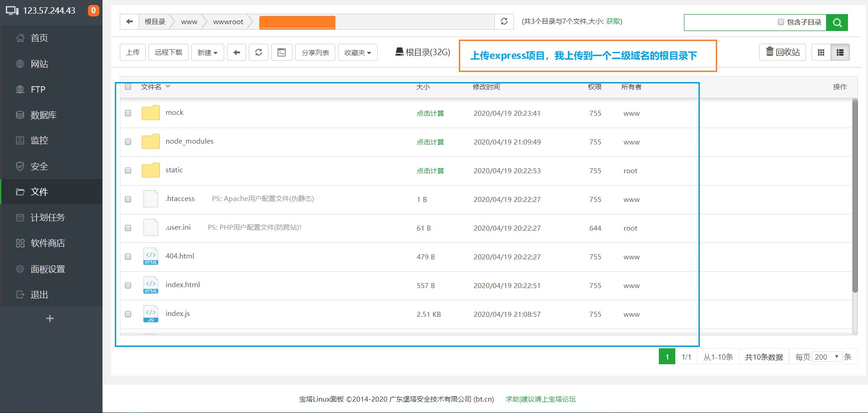Click the orange notification badge 0
Image resolution: width=868 pixels, height=413 pixels.
pos(93,10)
